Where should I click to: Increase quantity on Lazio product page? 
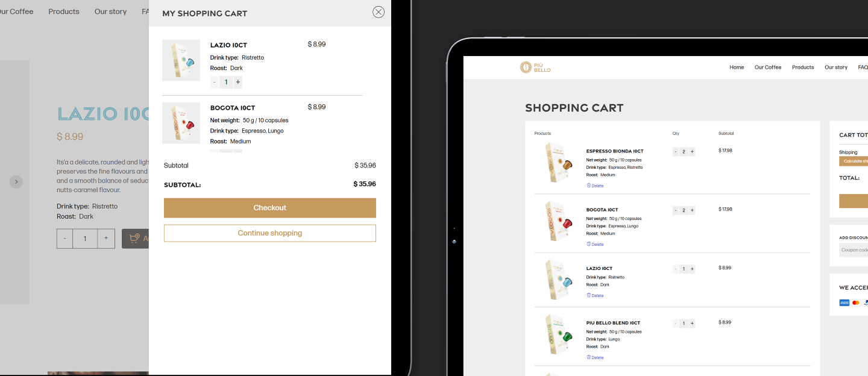coord(106,239)
